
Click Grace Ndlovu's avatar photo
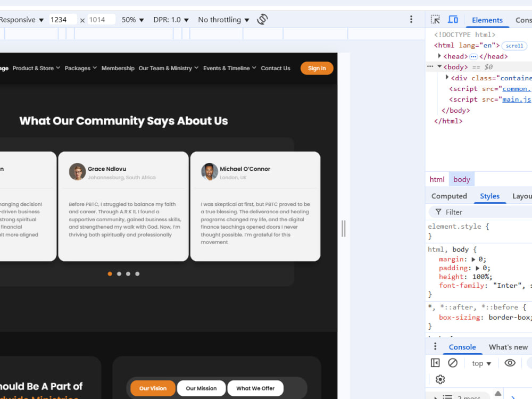point(77,172)
